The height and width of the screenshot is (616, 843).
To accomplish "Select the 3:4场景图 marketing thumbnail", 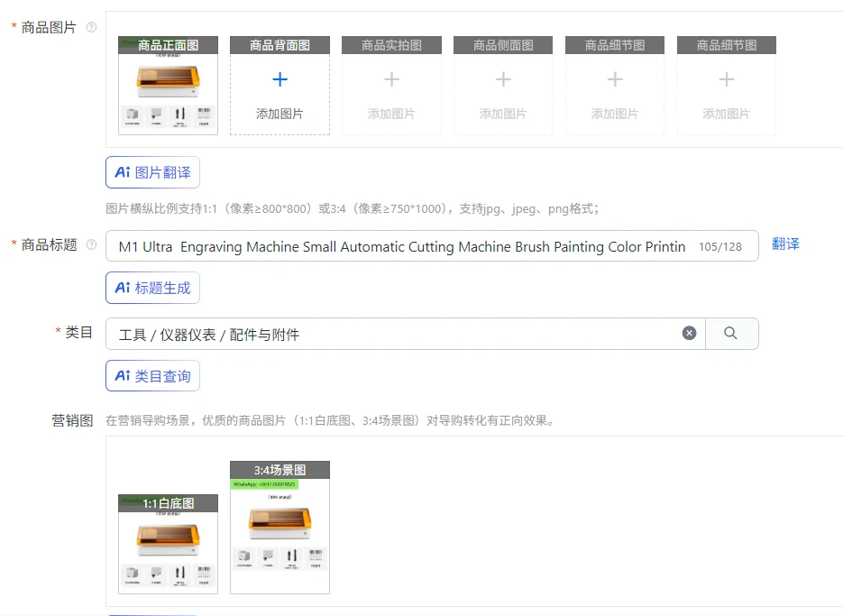I will click(x=279, y=528).
